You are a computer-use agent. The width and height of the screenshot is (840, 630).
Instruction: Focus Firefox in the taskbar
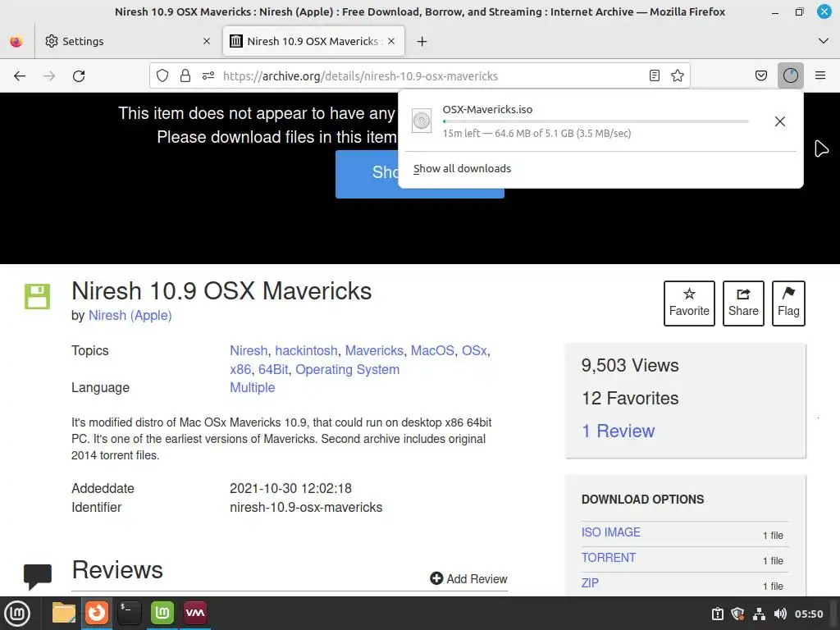(x=97, y=613)
